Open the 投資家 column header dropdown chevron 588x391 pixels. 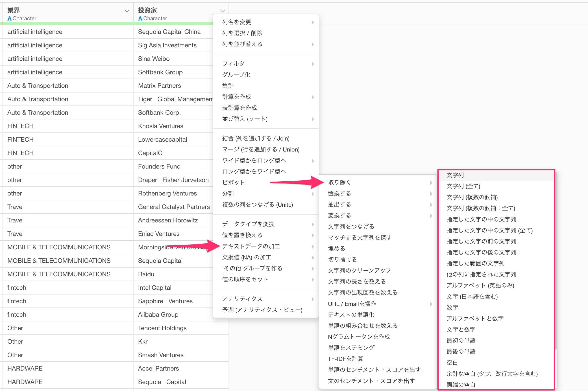pyautogui.click(x=222, y=11)
